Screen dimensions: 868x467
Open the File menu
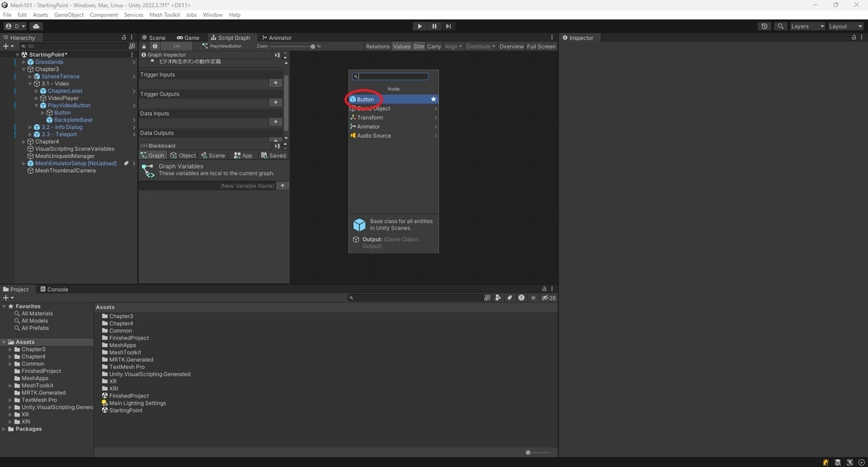pos(7,14)
